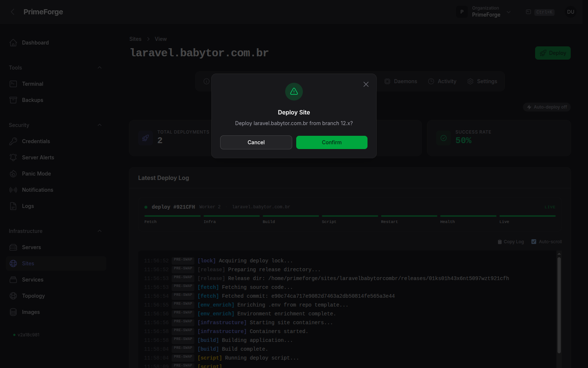Open the Dashboard home icon

coord(13,43)
